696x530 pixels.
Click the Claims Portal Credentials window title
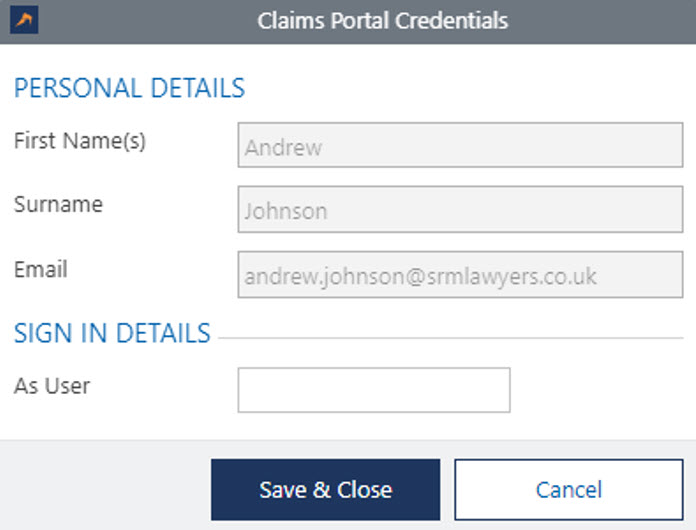[x=382, y=20]
